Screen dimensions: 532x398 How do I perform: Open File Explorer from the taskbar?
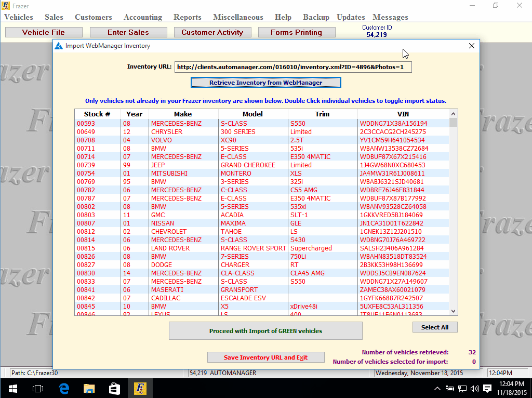[x=89, y=389]
